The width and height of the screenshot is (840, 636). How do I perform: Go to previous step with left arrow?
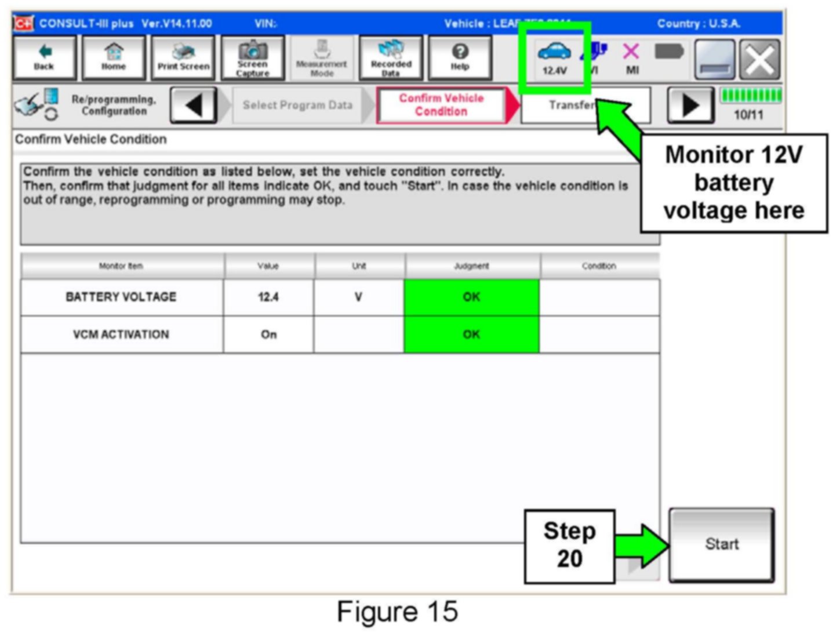pos(194,106)
